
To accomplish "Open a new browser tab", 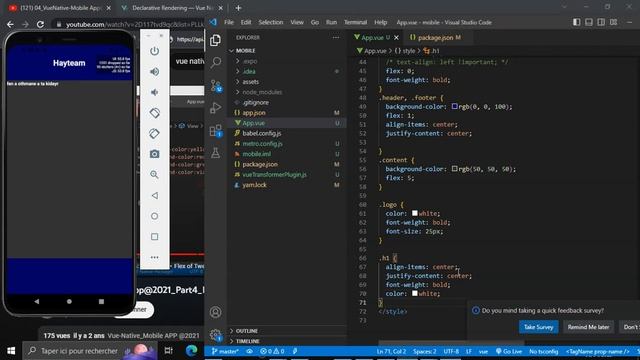I will pos(238,8).
